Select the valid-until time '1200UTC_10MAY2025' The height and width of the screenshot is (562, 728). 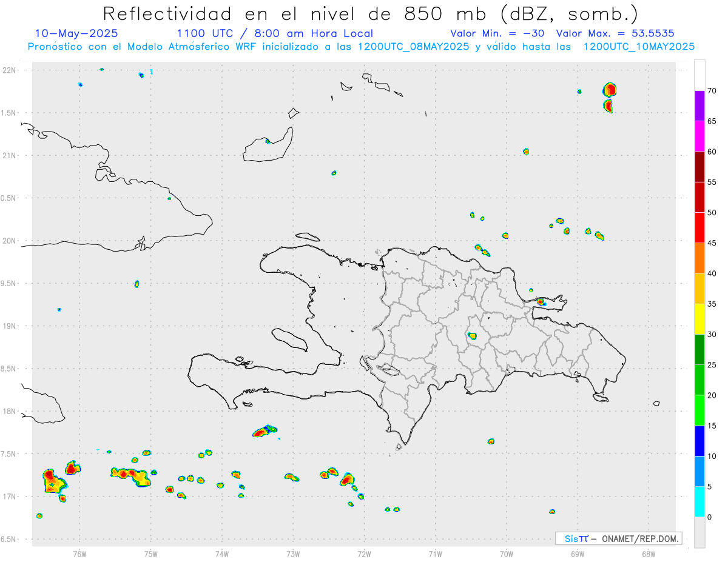pos(639,47)
